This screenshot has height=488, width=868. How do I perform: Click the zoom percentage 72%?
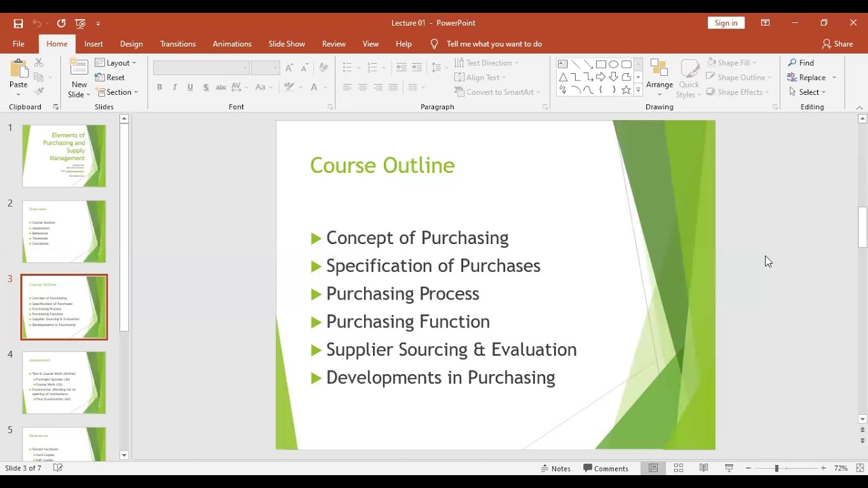841,468
